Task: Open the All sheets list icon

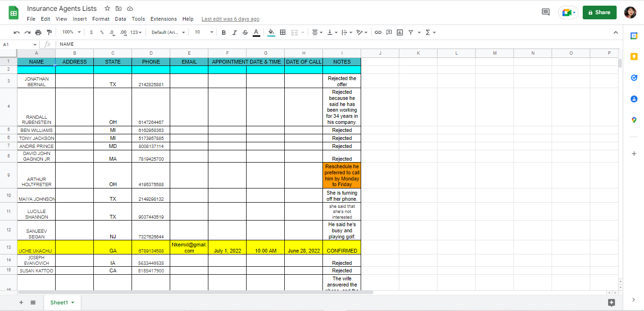Action: [33, 303]
